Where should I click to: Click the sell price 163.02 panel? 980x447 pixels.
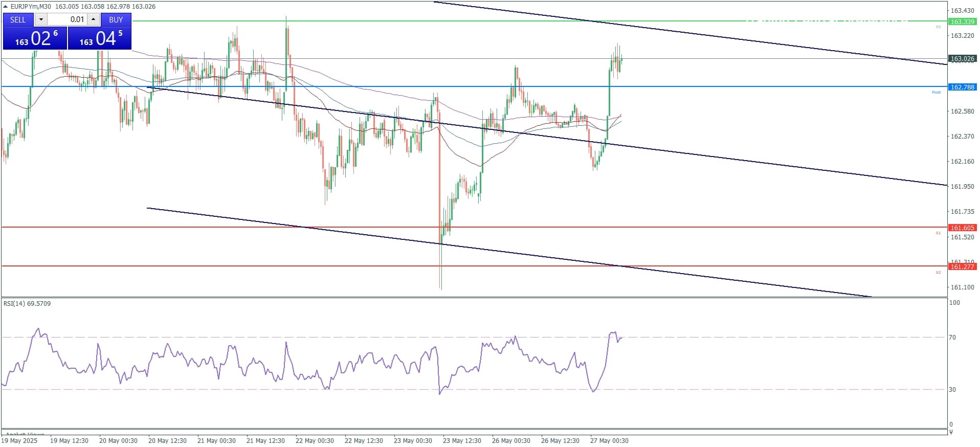35,38
